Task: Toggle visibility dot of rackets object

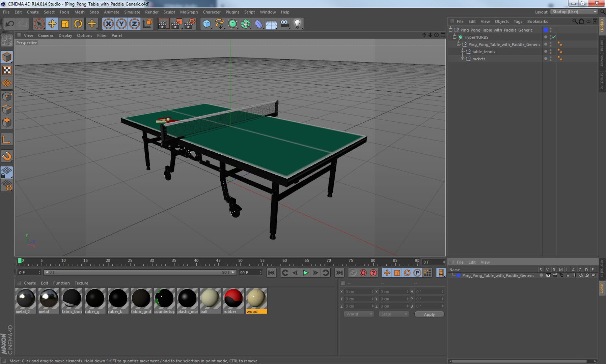Action: pyautogui.click(x=546, y=59)
